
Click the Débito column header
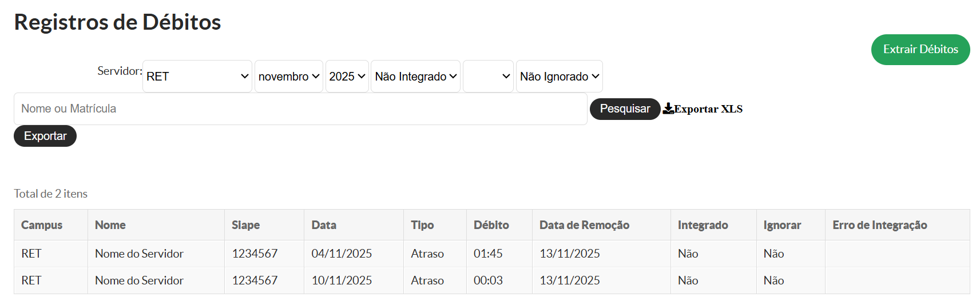point(491,225)
